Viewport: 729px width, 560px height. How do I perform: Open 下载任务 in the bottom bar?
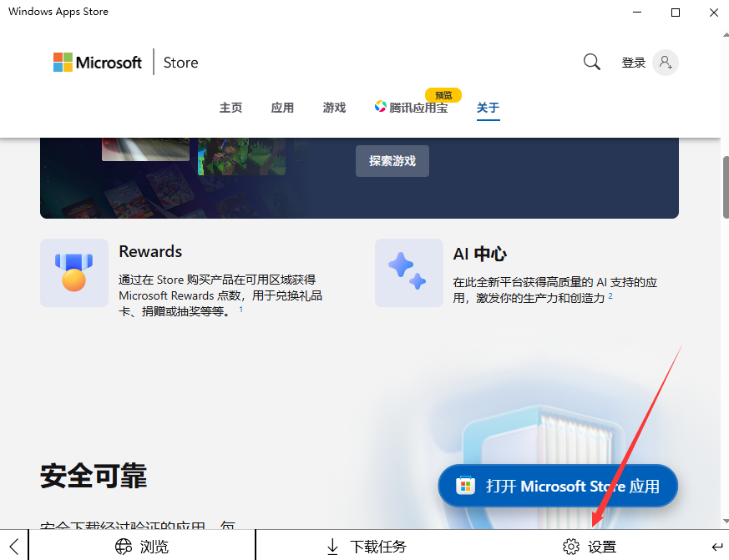(367, 547)
